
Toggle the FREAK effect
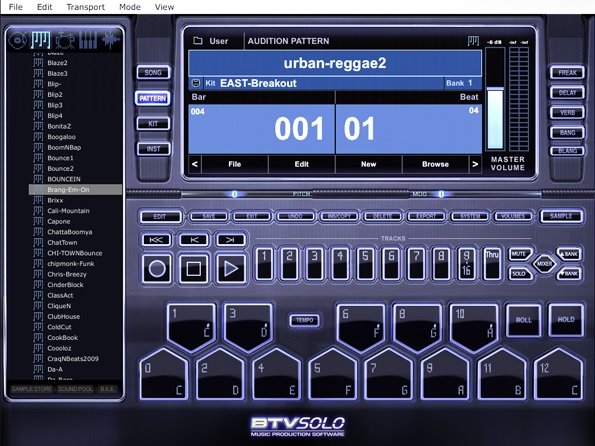[x=567, y=72]
